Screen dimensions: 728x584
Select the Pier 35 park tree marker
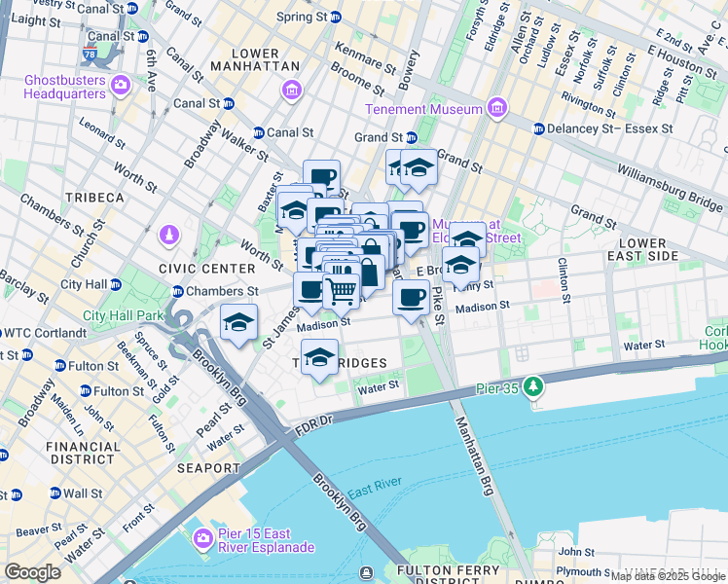[533, 386]
